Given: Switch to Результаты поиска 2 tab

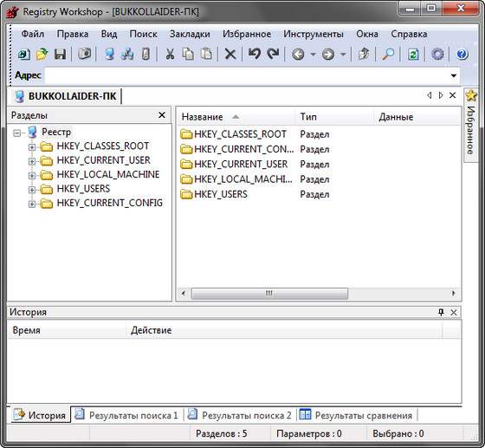Looking at the screenshot, I should point(240,415).
